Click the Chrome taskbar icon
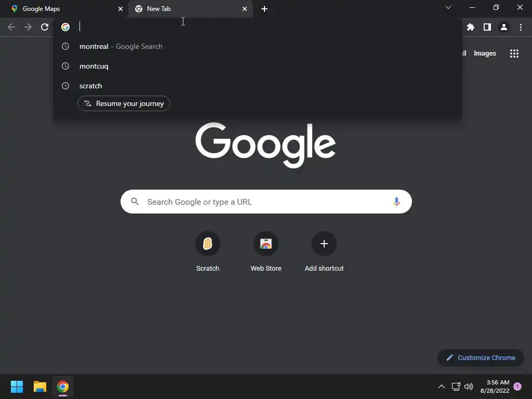The image size is (532, 399). tap(63, 387)
